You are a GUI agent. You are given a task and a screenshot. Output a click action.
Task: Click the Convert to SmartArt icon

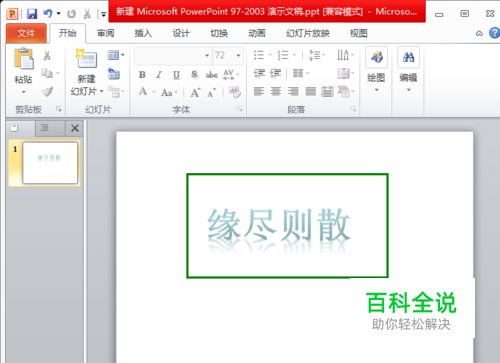[x=346, y=91]
